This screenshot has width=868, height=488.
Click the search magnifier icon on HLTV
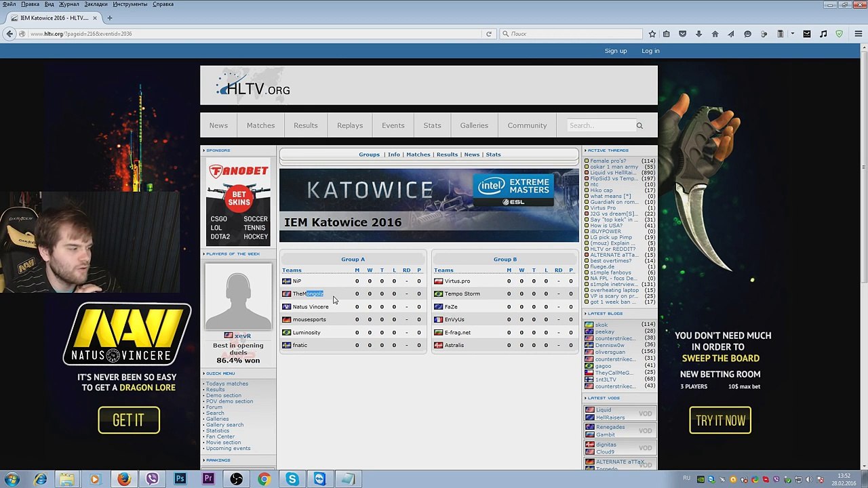pyautogui.click(x=639, y=125)
